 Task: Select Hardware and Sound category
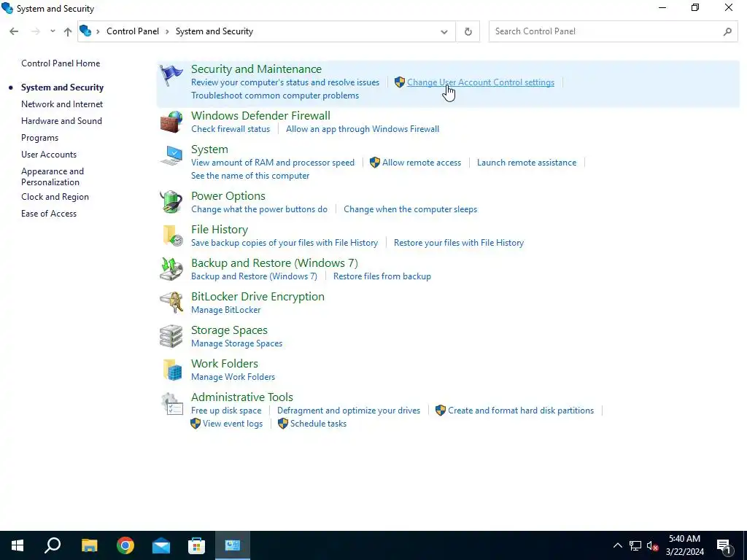coord(61,121)
